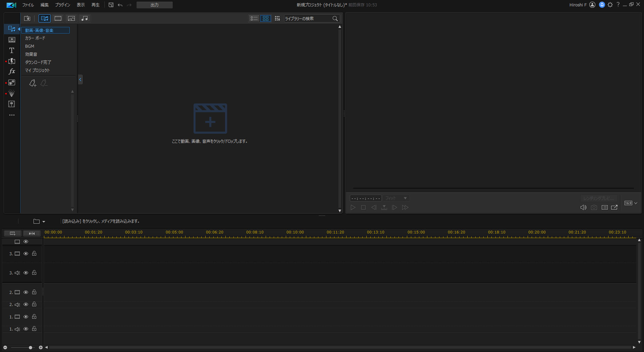Open the 16:9 aspect ratio dropdown
The height and width of the screenshot is (352, 644).
631,203
